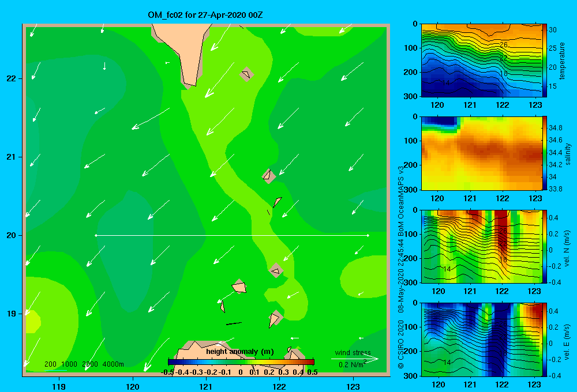Click latitude 22 on main map axis
Image resolution: width=577 pixels, height=392 pixels.
10,79
